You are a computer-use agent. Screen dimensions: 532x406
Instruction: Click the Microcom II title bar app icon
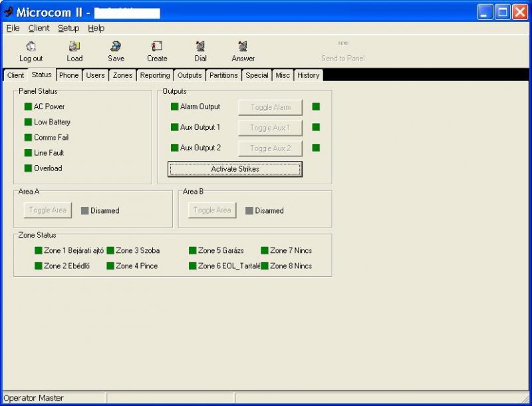9,12
